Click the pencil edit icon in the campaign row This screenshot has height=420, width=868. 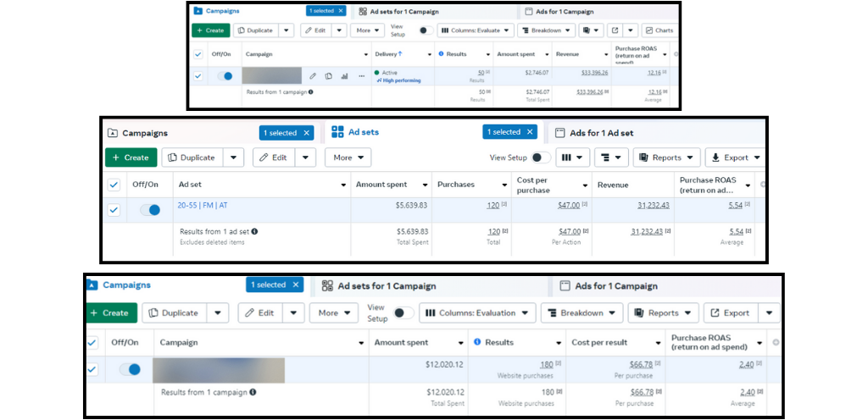click(x=313, y=76)
